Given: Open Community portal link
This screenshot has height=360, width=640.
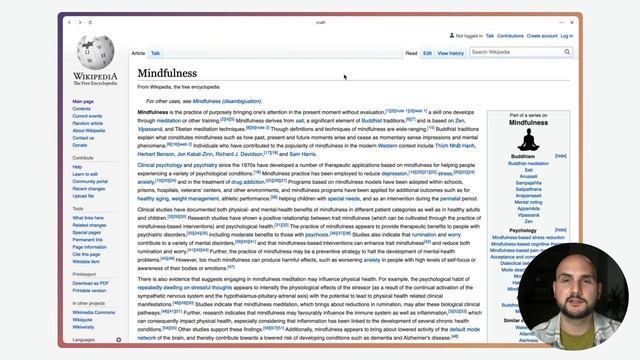Looking at the screenshot, I should 90,181.
